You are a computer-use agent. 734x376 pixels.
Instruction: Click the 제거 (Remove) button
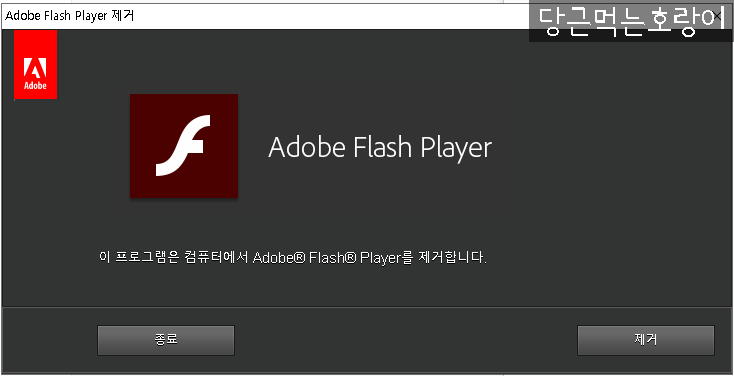[x=646, y=340]
